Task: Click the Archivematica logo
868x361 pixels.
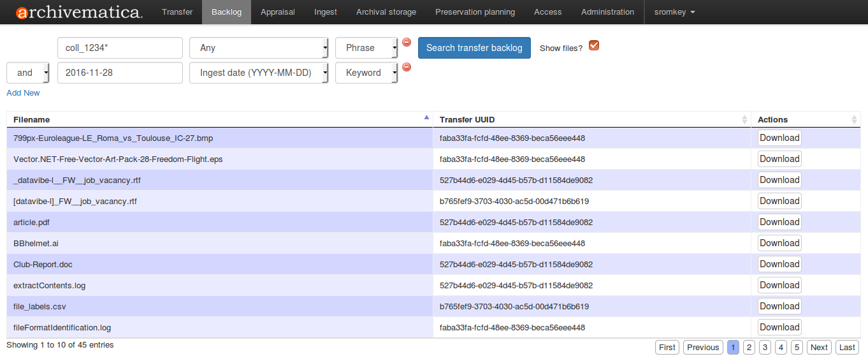Action: 79,12
